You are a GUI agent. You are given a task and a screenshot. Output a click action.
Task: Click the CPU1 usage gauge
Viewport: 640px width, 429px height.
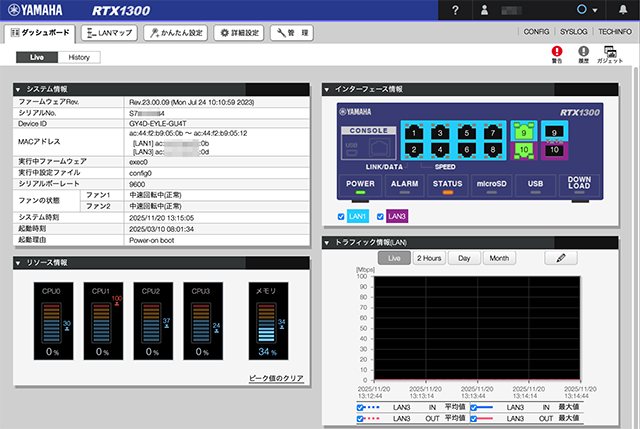tap(103, 321)
